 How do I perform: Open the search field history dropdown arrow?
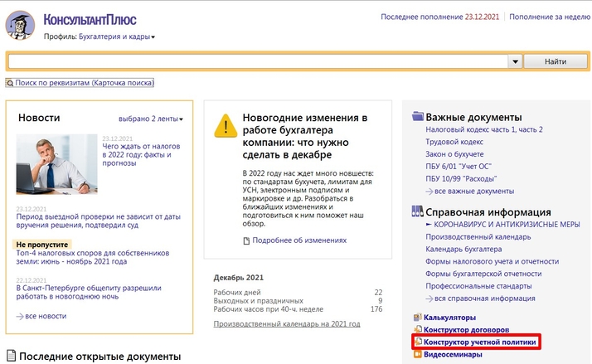pos(514,61)
